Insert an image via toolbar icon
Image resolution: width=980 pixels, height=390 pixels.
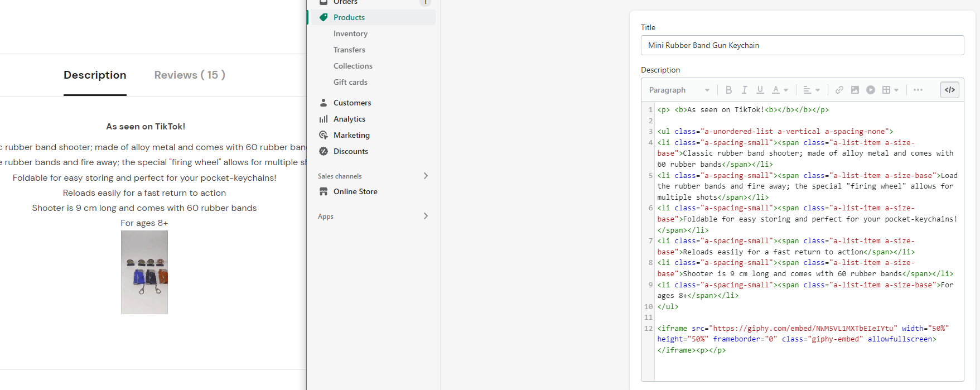coord(855,90)
